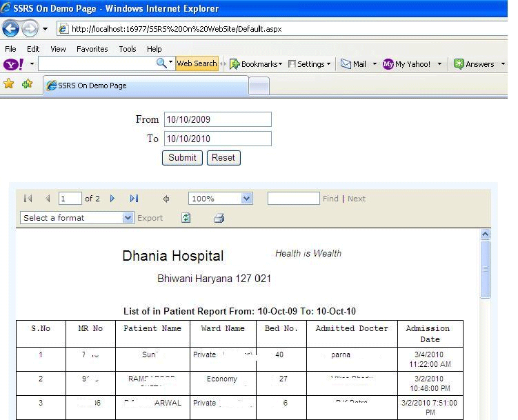Viewport: 518px width, 420px height.
Task: Open the Tools menu
Action: click(128, 49)
